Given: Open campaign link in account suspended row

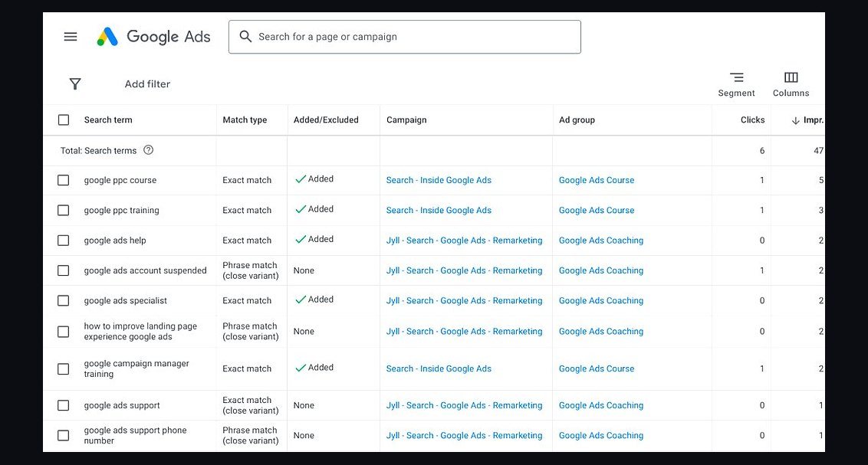Looking at the screenshot, I should tap(465, 270).
